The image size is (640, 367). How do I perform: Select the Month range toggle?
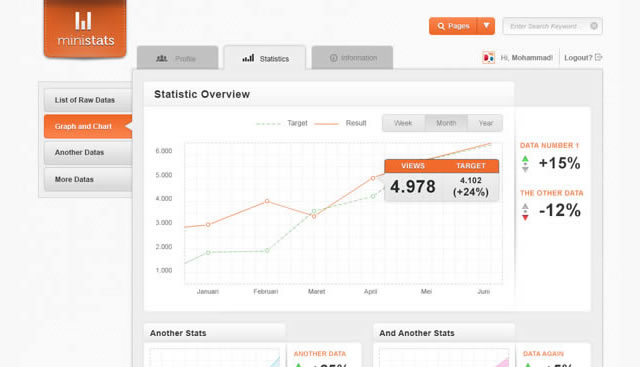tap(446, 123)
